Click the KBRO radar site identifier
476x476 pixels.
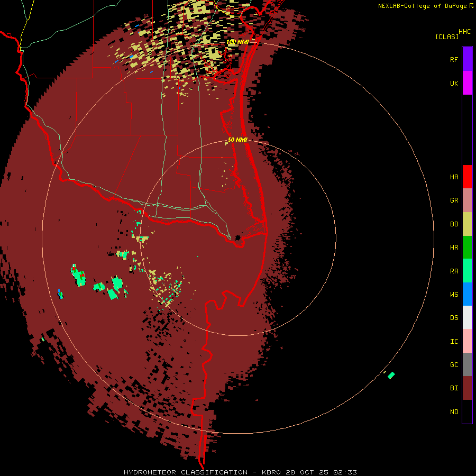point(271,472)
